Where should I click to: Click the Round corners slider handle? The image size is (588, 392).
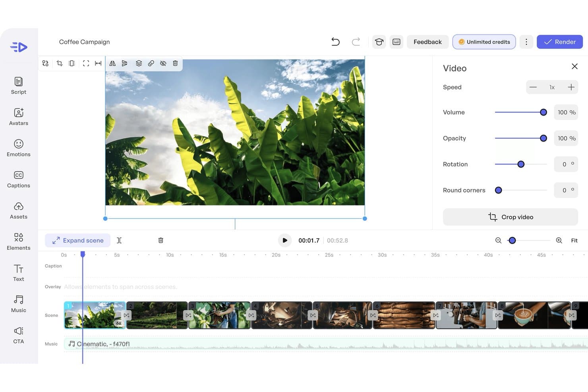click(x=498, y=190)
